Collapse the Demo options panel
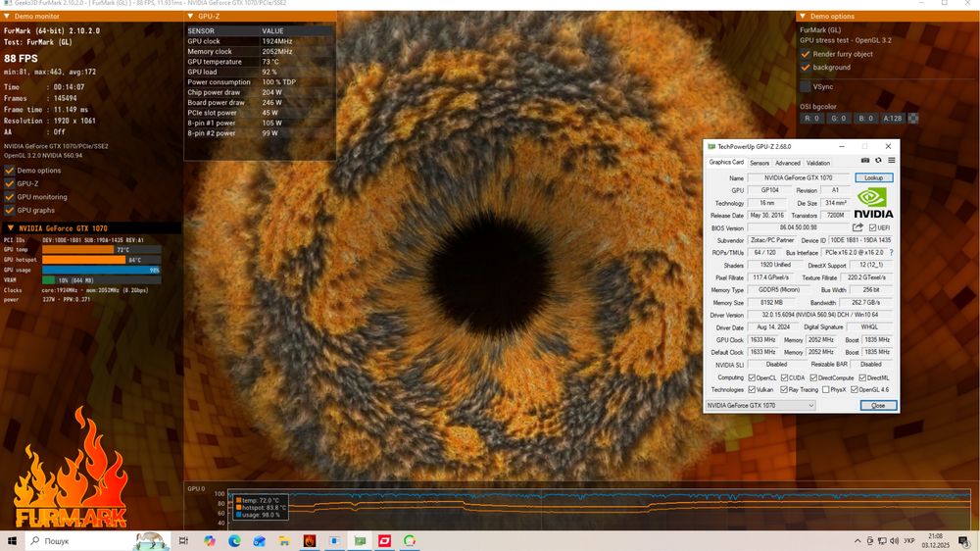 (803, 17)
